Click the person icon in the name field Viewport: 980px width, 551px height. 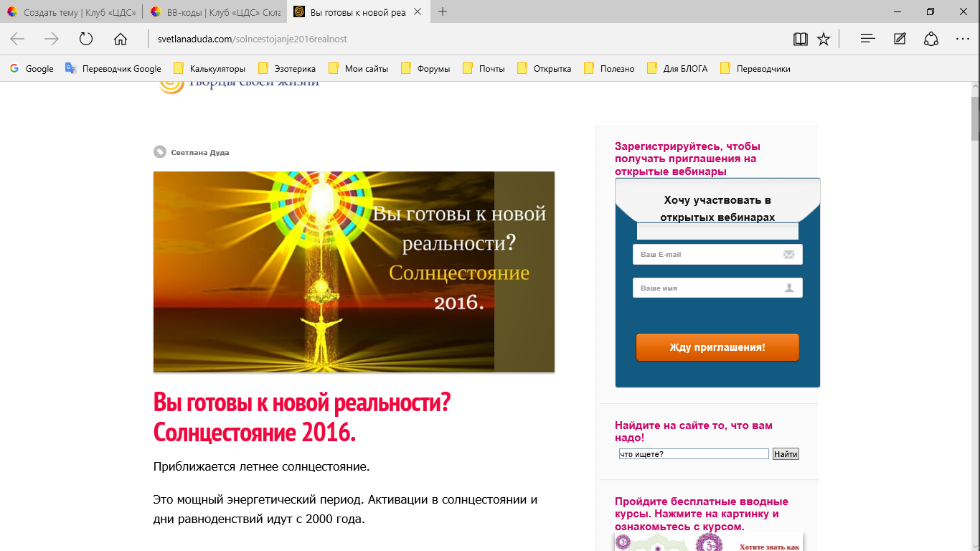coord(789,288)
